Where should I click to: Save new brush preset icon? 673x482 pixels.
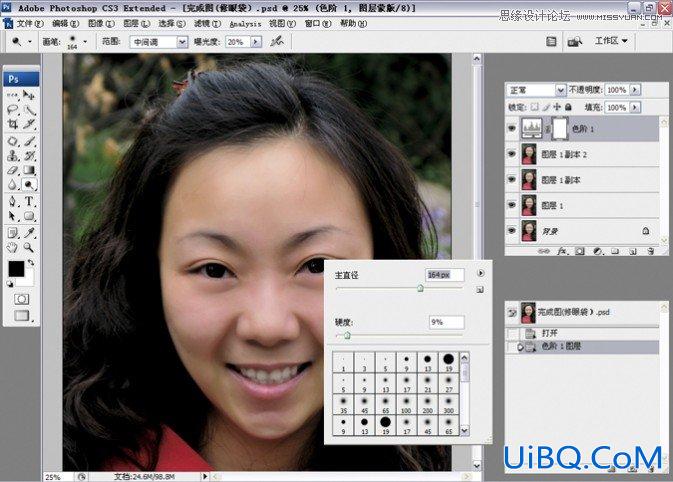[480, 290]
